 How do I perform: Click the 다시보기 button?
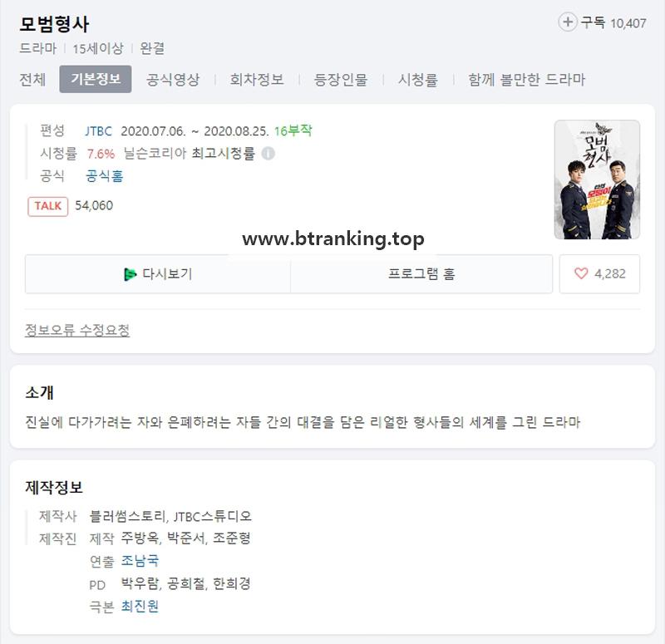click(x=158, y=274)
